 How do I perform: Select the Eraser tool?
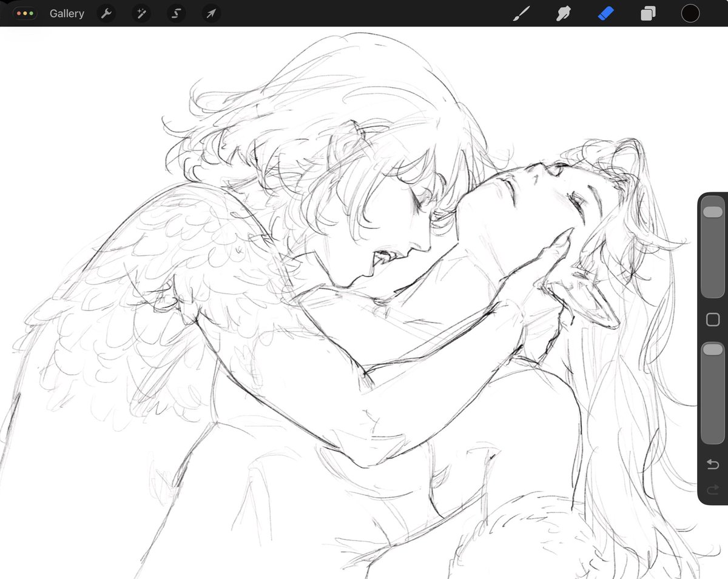point(606,13)
